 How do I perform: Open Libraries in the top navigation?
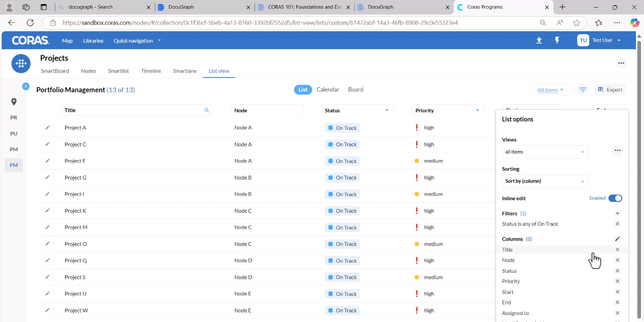click(93, 41)
